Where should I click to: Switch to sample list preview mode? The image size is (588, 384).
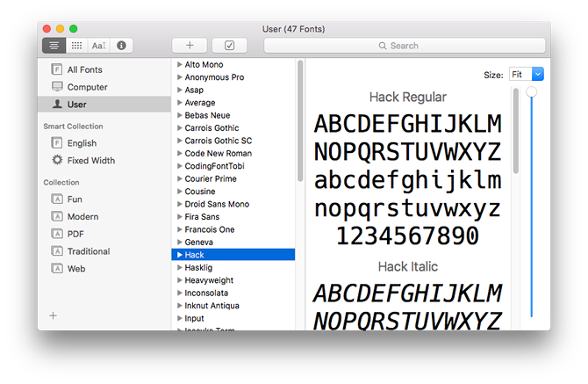54,46
